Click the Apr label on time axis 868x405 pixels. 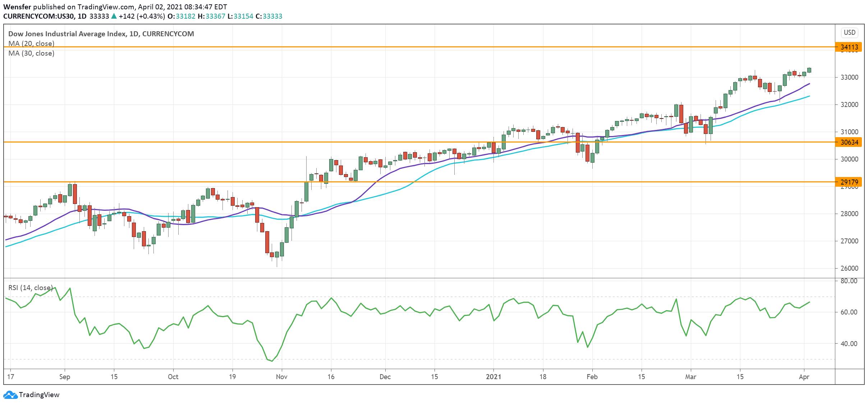click(x=804, y=377)
